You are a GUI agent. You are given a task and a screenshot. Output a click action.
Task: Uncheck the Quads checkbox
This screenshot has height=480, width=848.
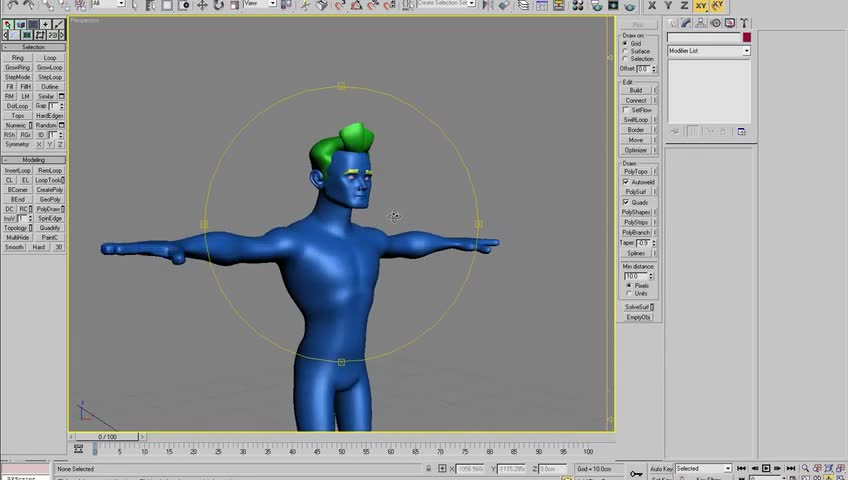pos(626,202)
